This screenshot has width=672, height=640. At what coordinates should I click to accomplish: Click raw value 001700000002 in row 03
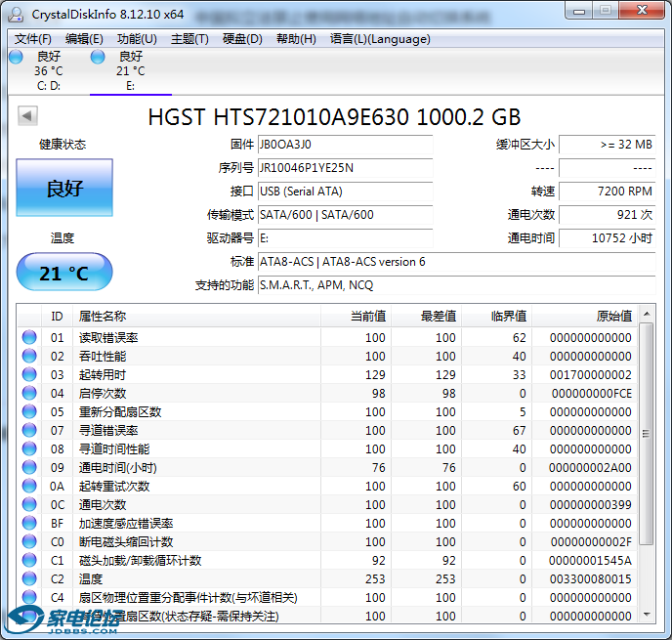[x=591, y=375]
